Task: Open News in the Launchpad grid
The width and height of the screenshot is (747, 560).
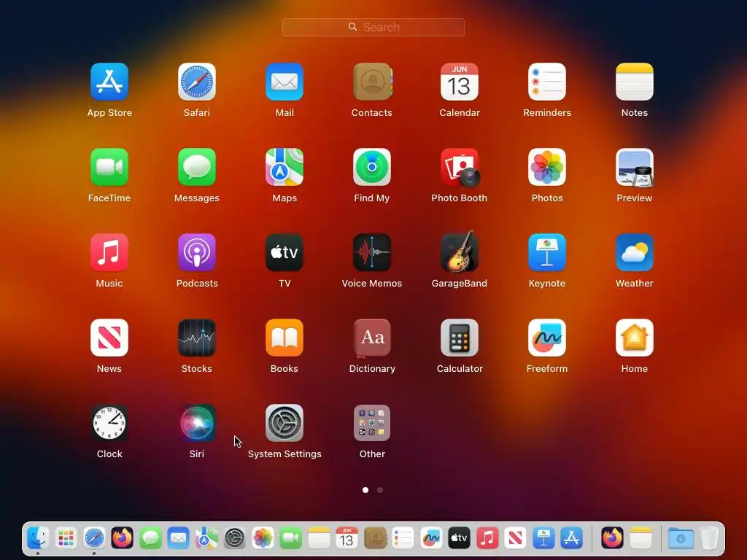Action: pos(109,338)
